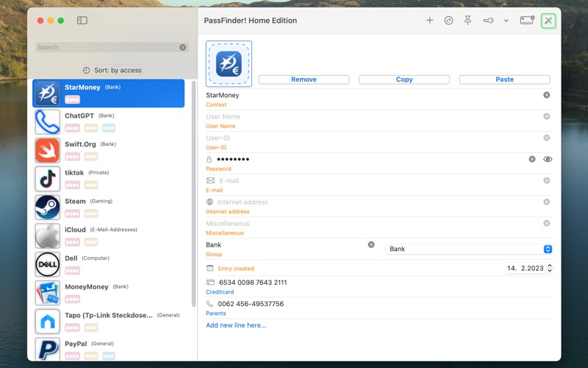Click the green-outlined X toolbar button
The width and height of the screenshot is (588, 368).
tap(548, 21)
